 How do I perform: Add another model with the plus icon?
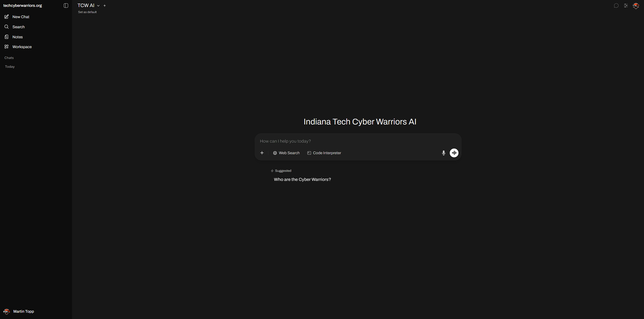click(x=105, y=6)
